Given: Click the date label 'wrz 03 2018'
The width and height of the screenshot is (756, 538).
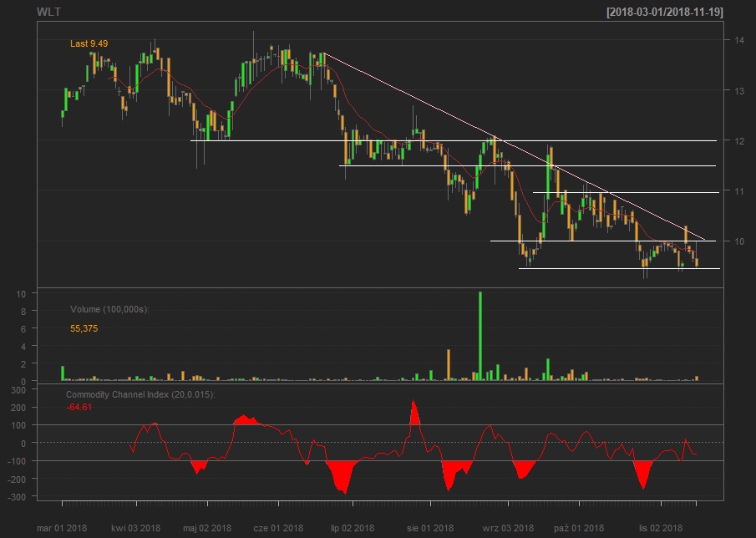Looking at the screenshot, I should [x=508, y=528].
